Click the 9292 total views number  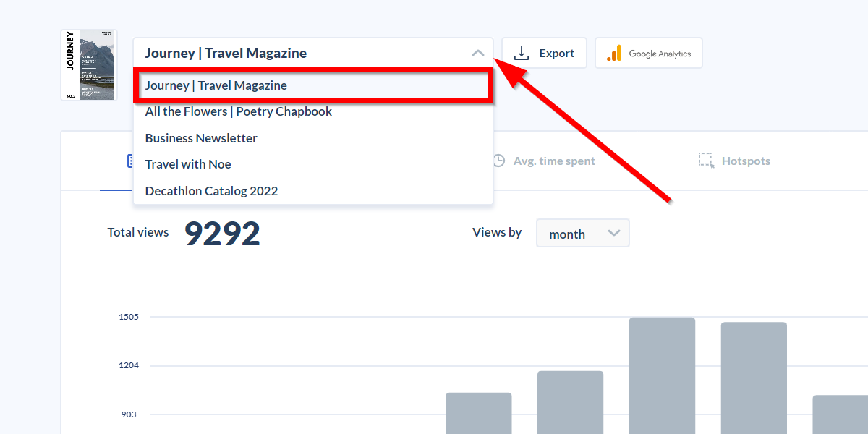coord(222,234)
